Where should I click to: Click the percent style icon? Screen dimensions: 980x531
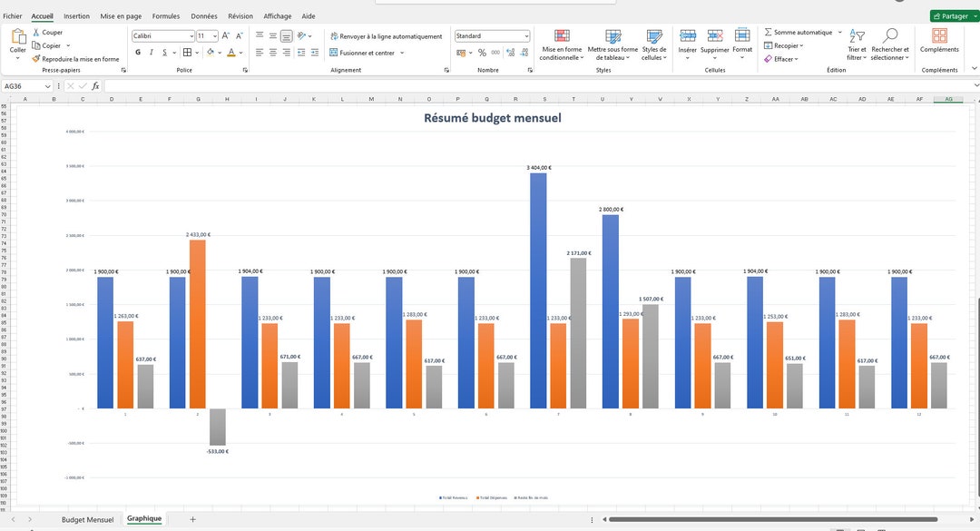click(x=482, y=53)
